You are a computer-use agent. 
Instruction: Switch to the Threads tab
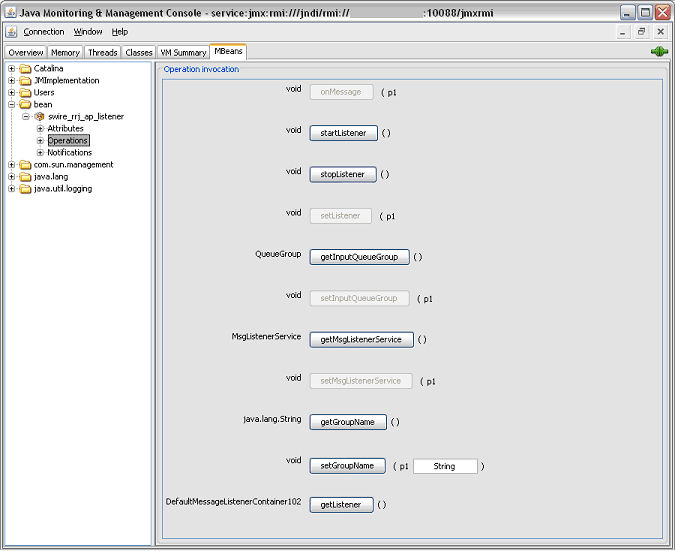(102, 53)
